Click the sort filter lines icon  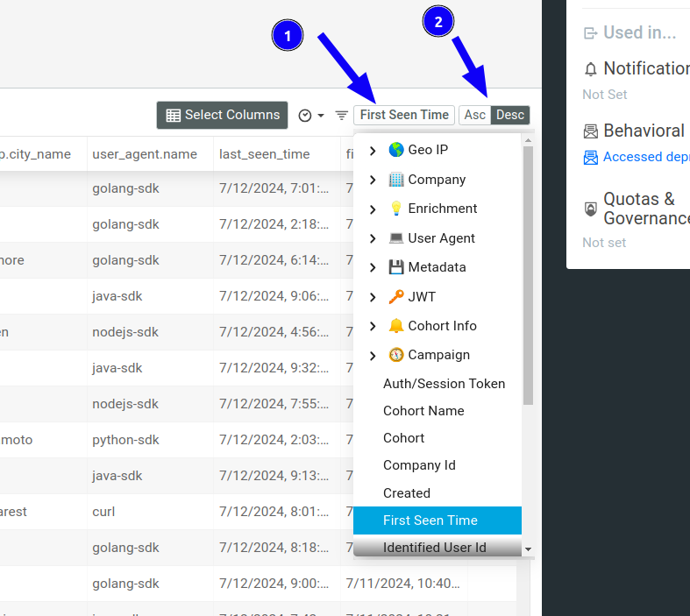[x=341, y=116]
